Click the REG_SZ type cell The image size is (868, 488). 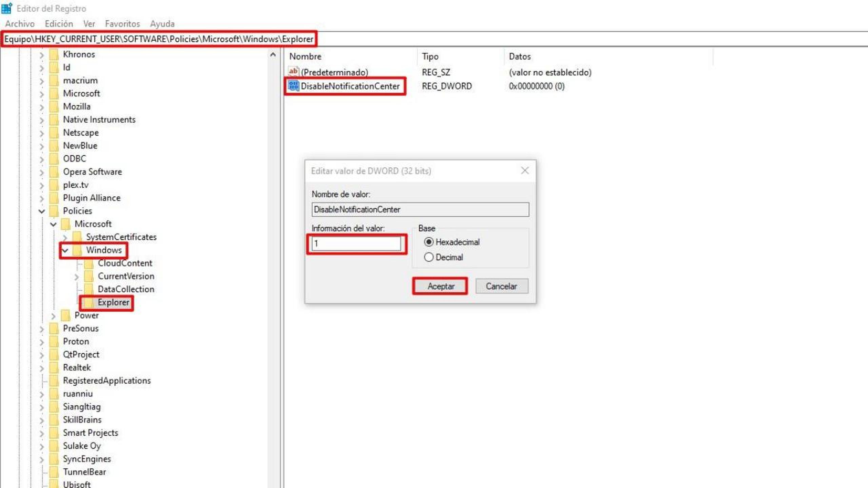436,72
